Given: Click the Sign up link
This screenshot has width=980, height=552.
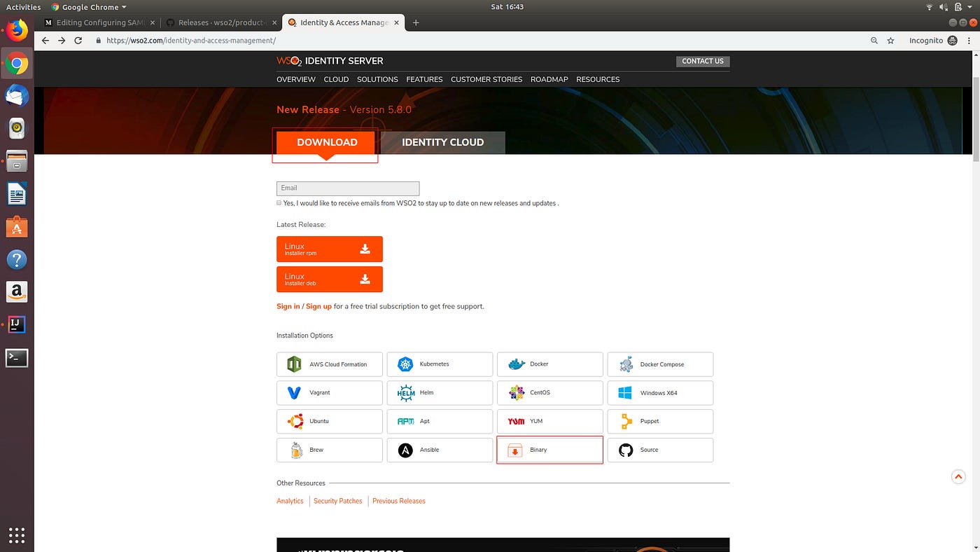Looking at the screenshot, I should (x=318, y=306).
